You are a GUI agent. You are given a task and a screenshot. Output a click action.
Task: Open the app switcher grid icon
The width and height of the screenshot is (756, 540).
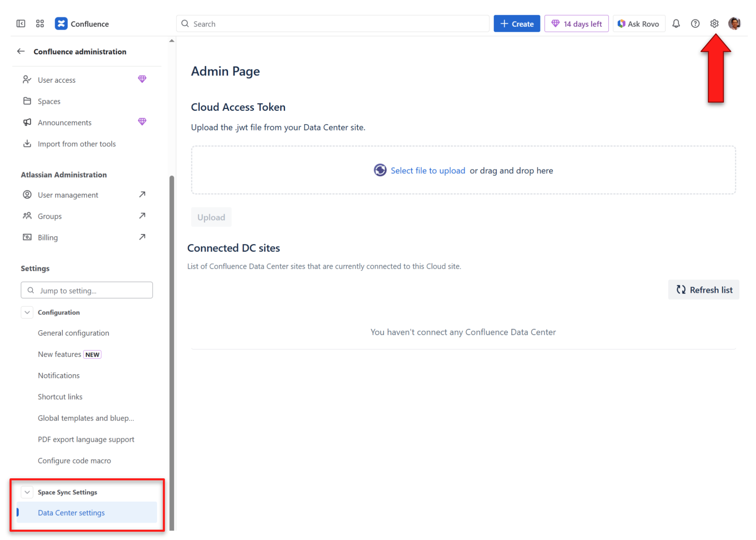click(x=40, y=24)
